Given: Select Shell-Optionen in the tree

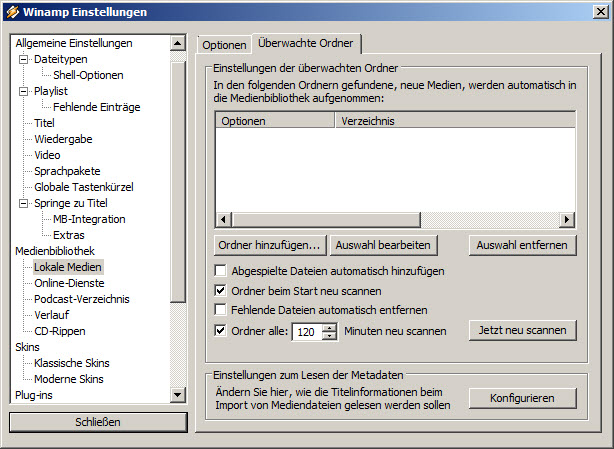Looking at the screenshot, I should tap(88, 75).
